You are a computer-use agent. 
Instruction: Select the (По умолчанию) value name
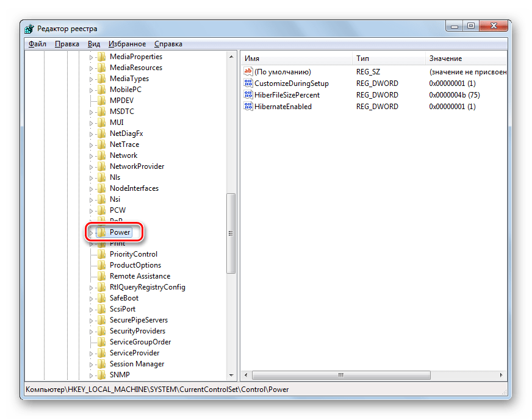coord(282,72)
